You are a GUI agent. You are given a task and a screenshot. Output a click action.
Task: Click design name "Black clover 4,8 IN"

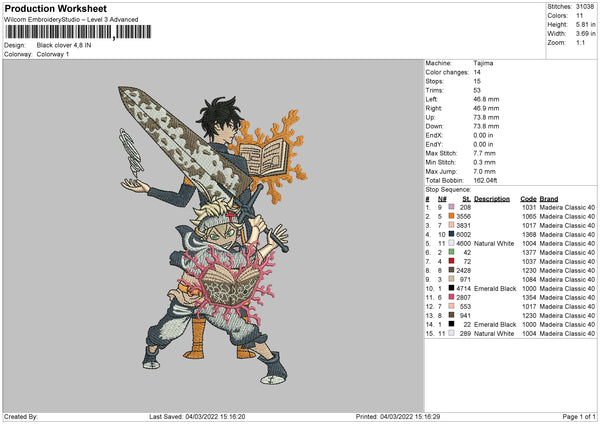click(x=64, y=45)
